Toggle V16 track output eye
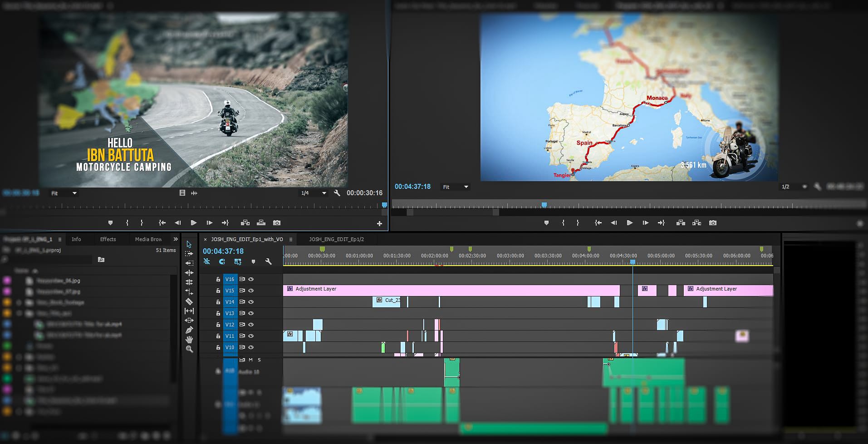868x444 pixels. [251, 279]
